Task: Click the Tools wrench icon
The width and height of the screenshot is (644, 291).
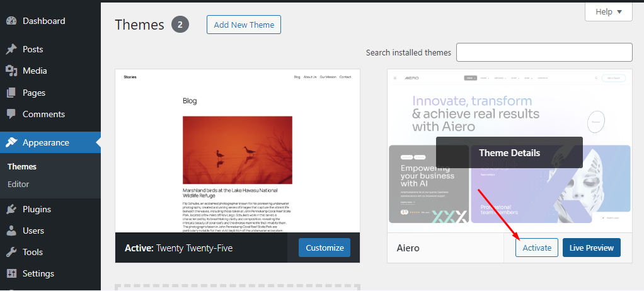Action: pos(11,252)
